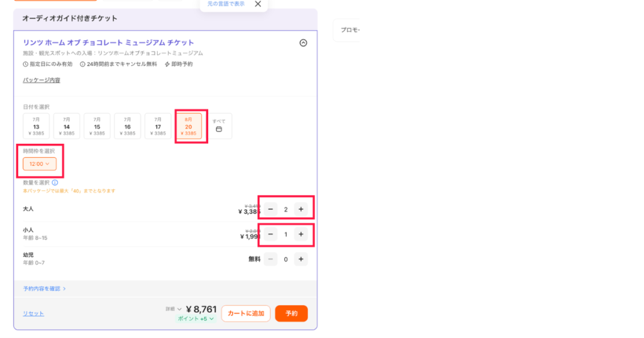Open the 12:00 time slot dropdown
The width and height of the screenshot is (644, 338).
[40, 164]
